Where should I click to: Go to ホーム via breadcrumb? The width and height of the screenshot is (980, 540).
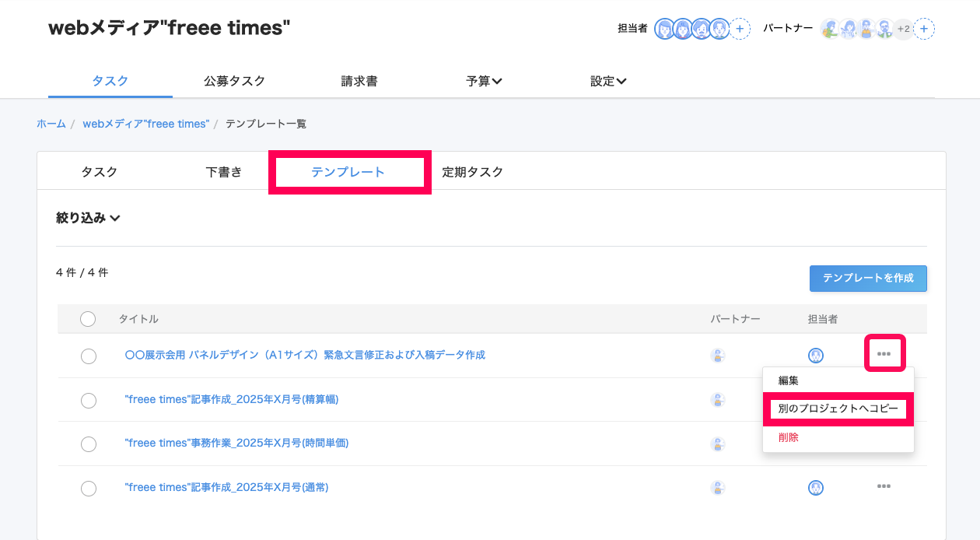pos(51,124)
